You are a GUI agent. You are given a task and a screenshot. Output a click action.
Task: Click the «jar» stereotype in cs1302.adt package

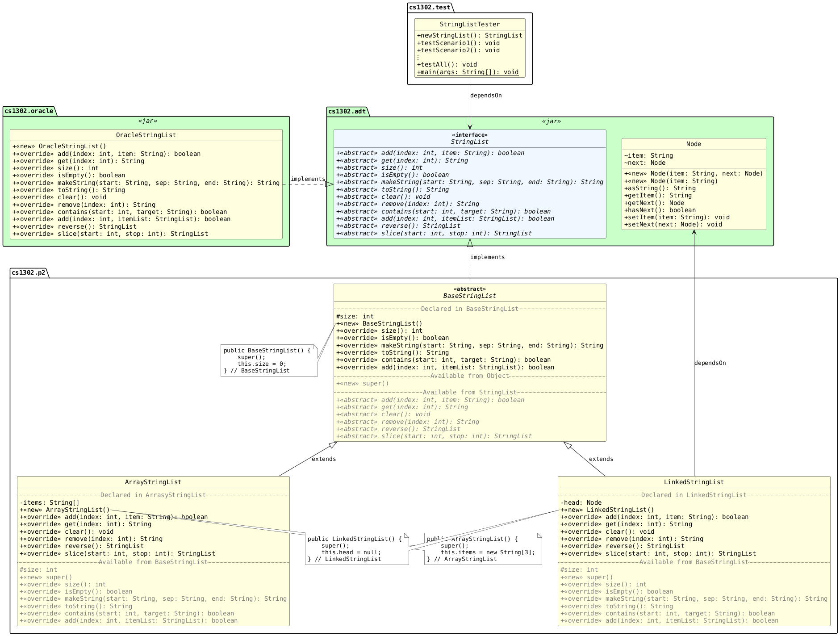pos(552,121)
